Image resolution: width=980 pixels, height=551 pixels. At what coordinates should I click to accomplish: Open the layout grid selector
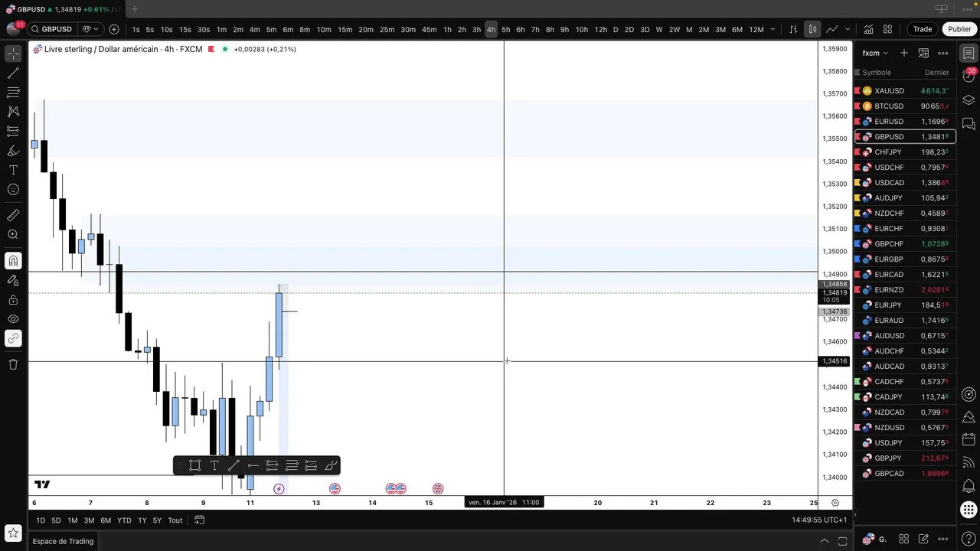pyautogui.click(x=887, y=29)
